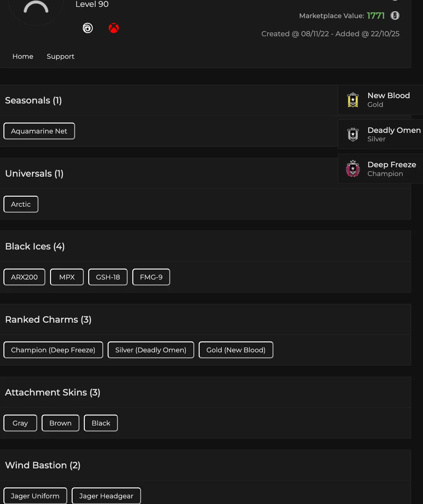
Task: Select the Aquamarine Net seasonal skin
Action: tap(39, 131)
